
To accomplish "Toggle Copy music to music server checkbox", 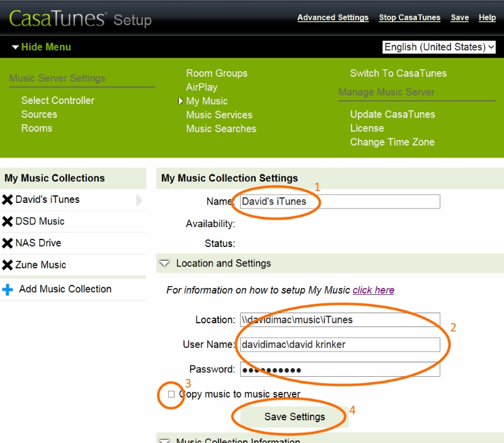I will click(171, 394).
